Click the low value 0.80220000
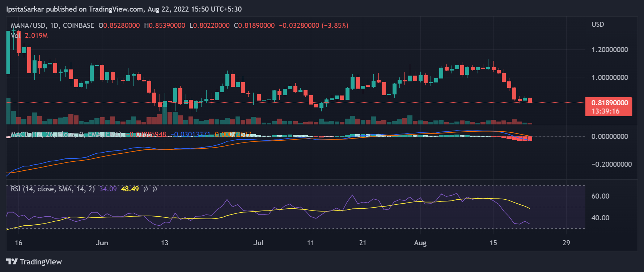 [x=211, y=25]
